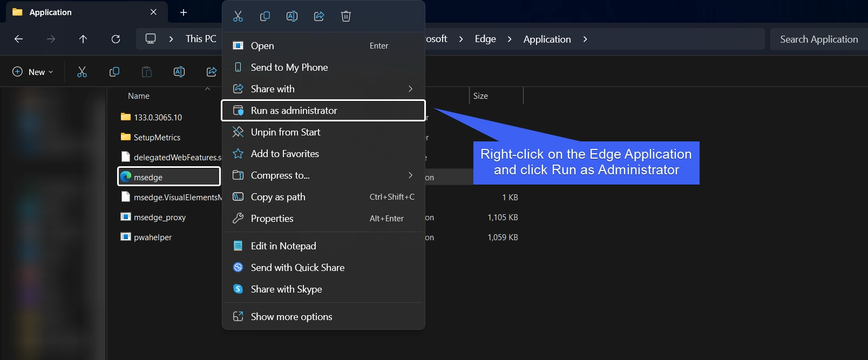This screenshot has height=360, width=868.
Task: Expand the chevron after Edge breadcrumb
Action: click(510, 39)
